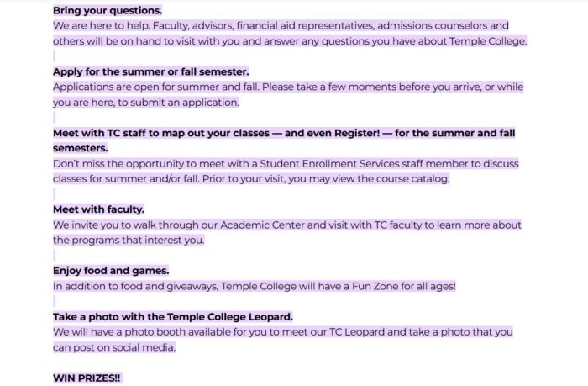Viewport: 588px width, 386px height.
Task: Click the "Take a photo" Leopard heading
Action: coord(172,316)
